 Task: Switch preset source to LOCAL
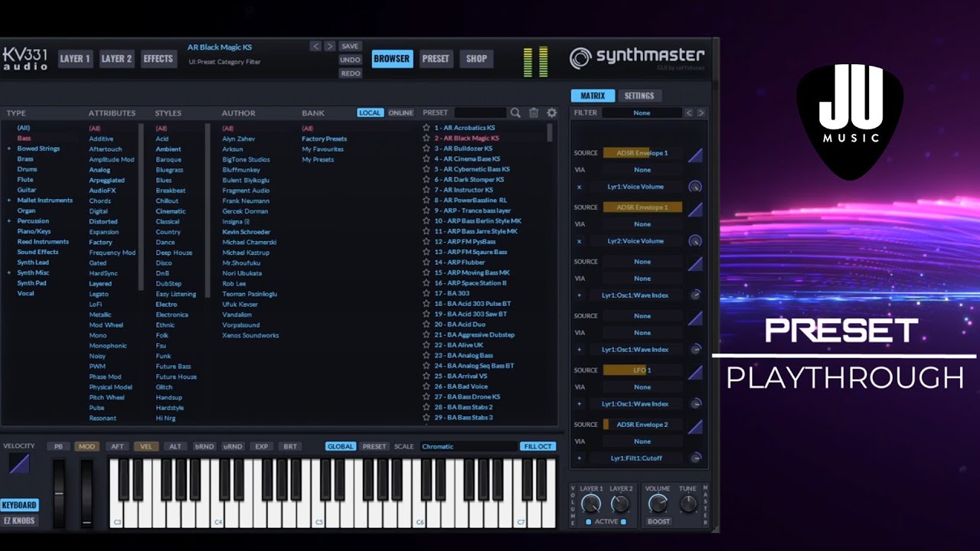[370, 112]
